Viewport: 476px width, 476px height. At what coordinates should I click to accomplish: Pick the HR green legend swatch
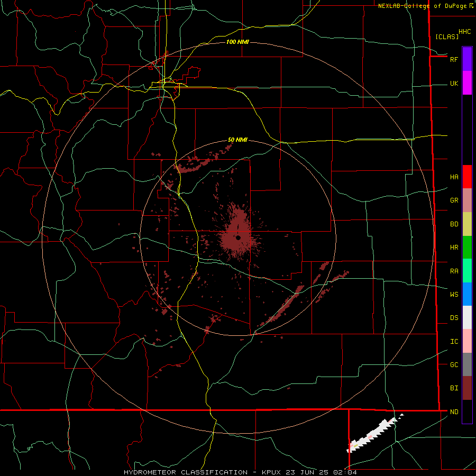(x=467, y=247)
